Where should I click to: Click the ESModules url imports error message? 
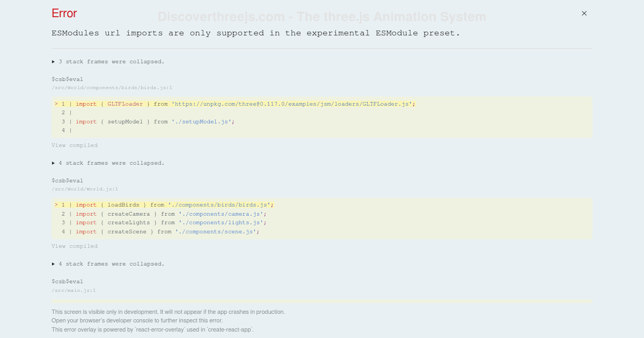pos(255,33)
